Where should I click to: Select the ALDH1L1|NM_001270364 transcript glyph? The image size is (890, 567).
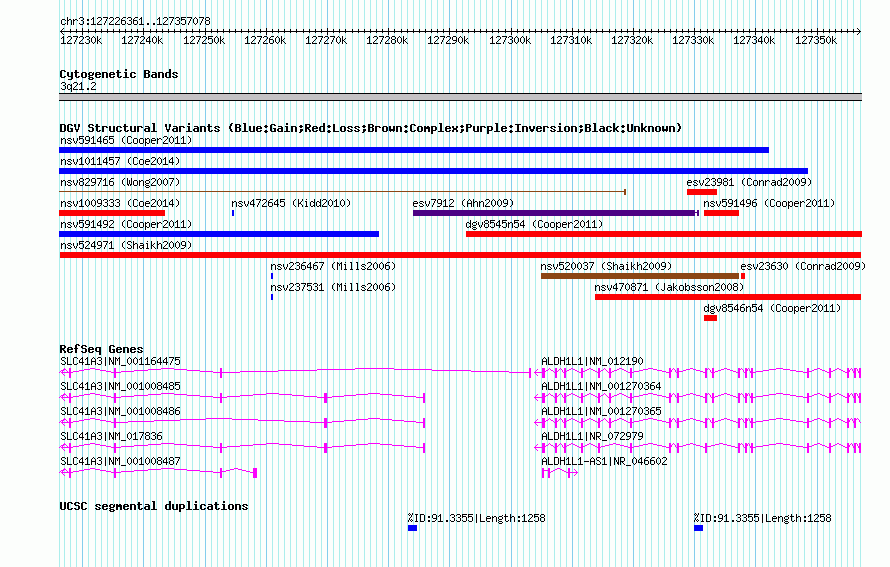(698, 398)
